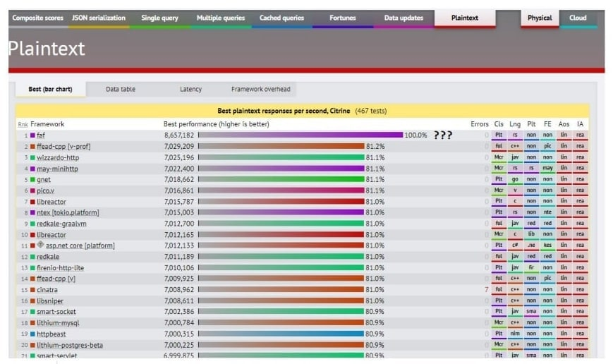
Task: Open the redkale-graalvm link
Action: click(62, 224)
